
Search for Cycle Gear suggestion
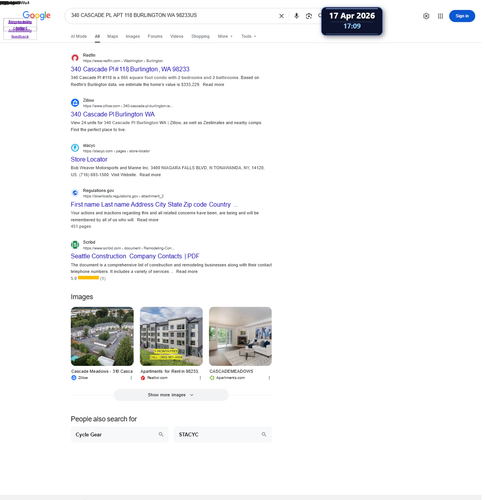coord(120,434)
